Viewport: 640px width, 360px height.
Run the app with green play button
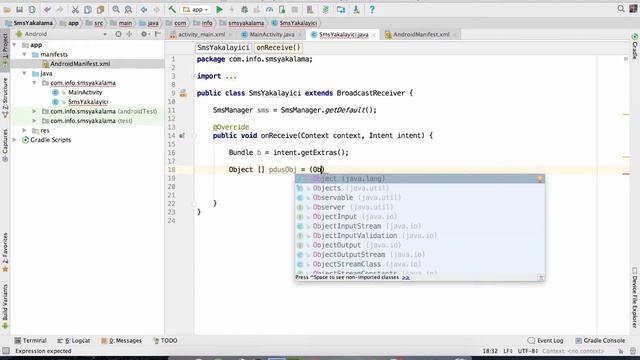pos(219,9)
